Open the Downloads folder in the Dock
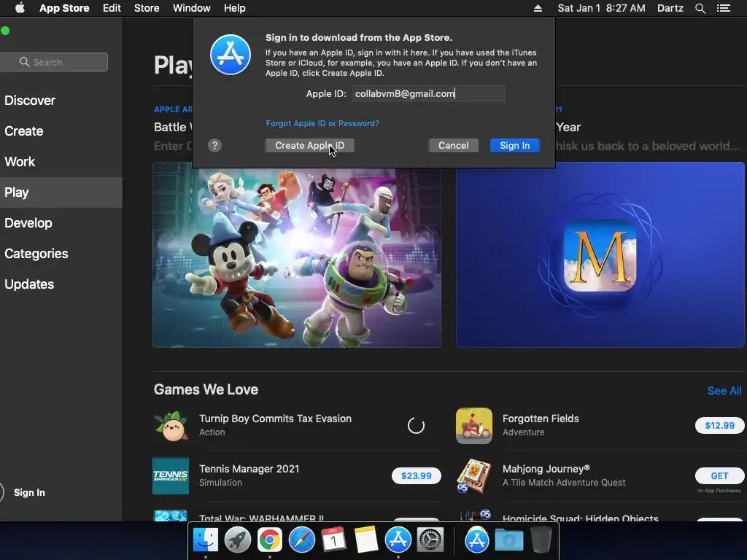Viewport: 747px width, 560px height. click(508, 540)
